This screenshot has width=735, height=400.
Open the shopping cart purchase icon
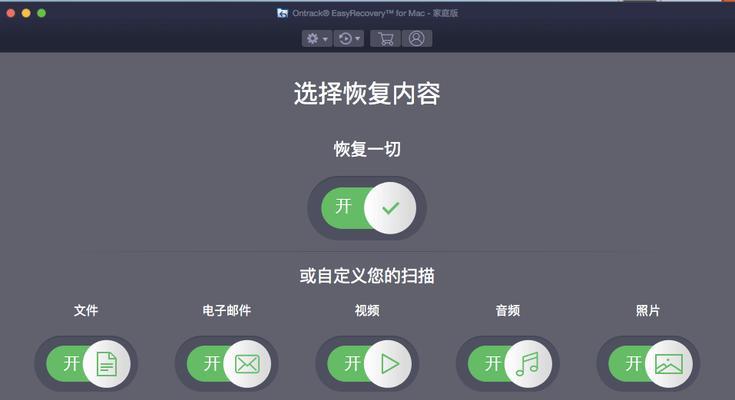385,38
